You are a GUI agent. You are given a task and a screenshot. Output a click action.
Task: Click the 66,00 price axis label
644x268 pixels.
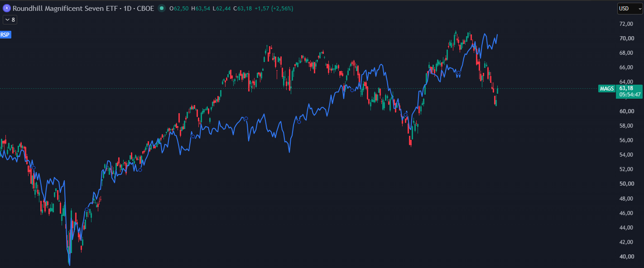coord(626,67)
